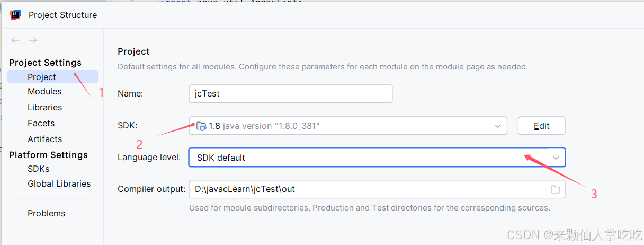Expand the Language level dropdown arrow

click(x=556, y=157)
